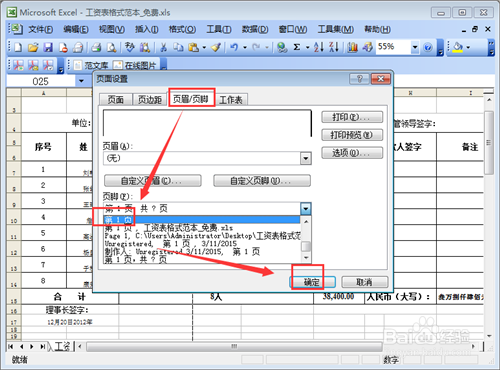Click the Sort Descending Z-A icon
The width and height of the screenshot is (500, 370).
(x=334, y=47)
